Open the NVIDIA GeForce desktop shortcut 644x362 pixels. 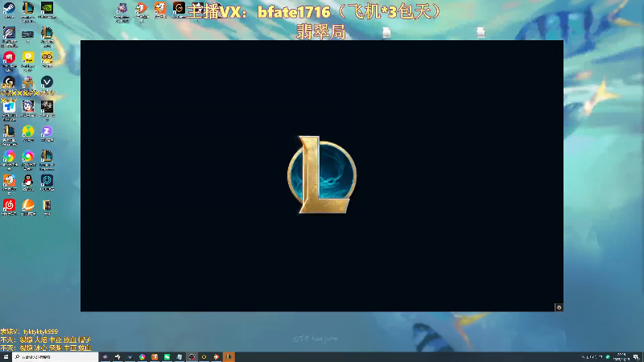tap(47, 8)
